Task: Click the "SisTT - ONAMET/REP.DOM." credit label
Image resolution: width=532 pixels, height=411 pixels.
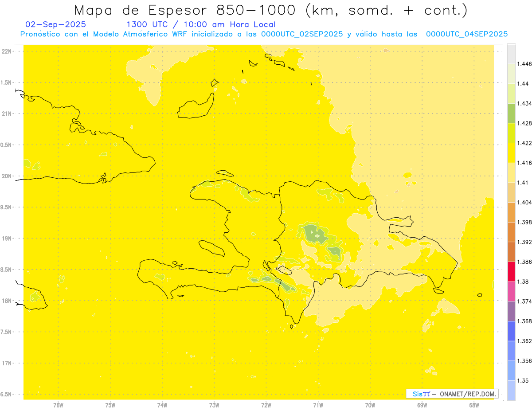Action: point(452,394)
